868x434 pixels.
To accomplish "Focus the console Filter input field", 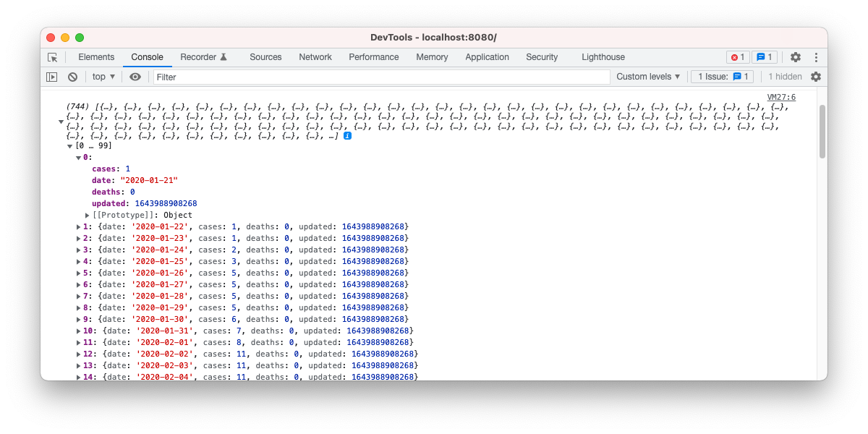I will tap(381, 77).
